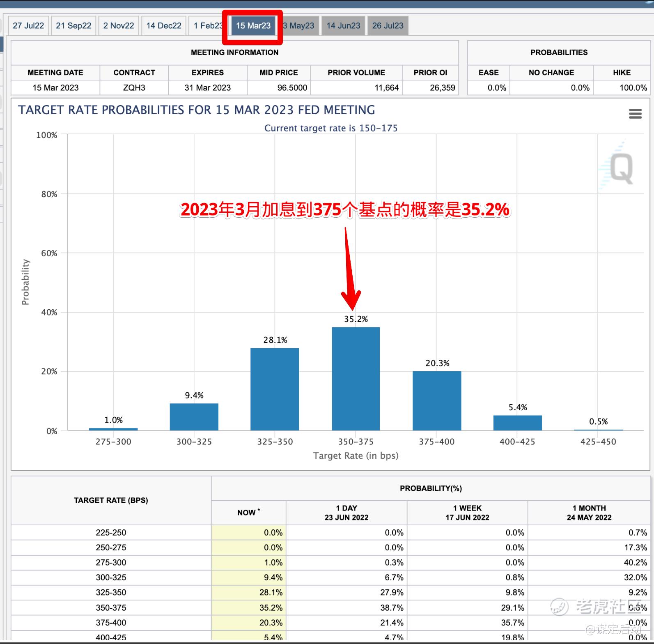Image resolution: width=654 pixels, height=644 pixels.
Task: Click the contract value ZQH3
Action: pos(134,87)
